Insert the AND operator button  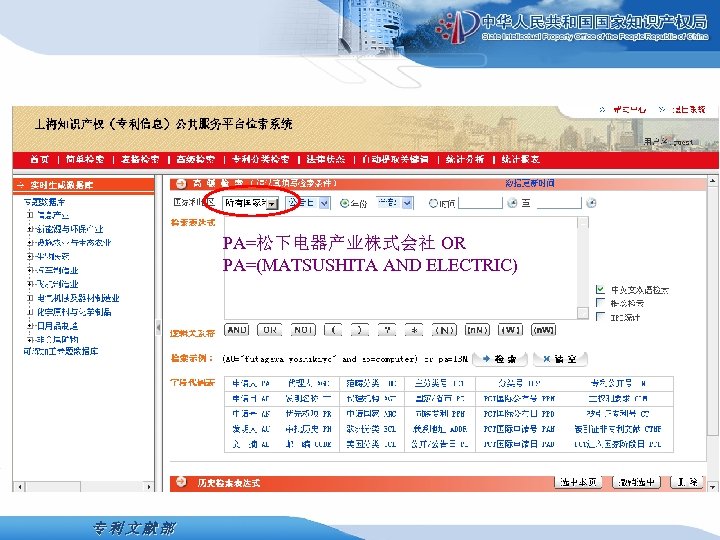point(236,330)
